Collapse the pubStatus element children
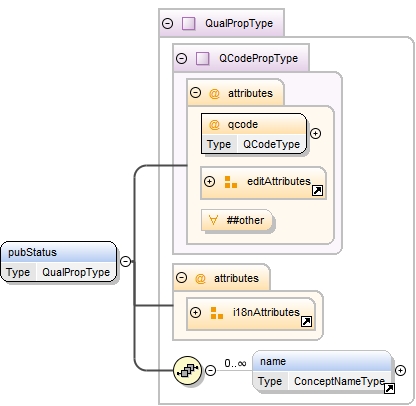416x406 pixels. (125, 261)
